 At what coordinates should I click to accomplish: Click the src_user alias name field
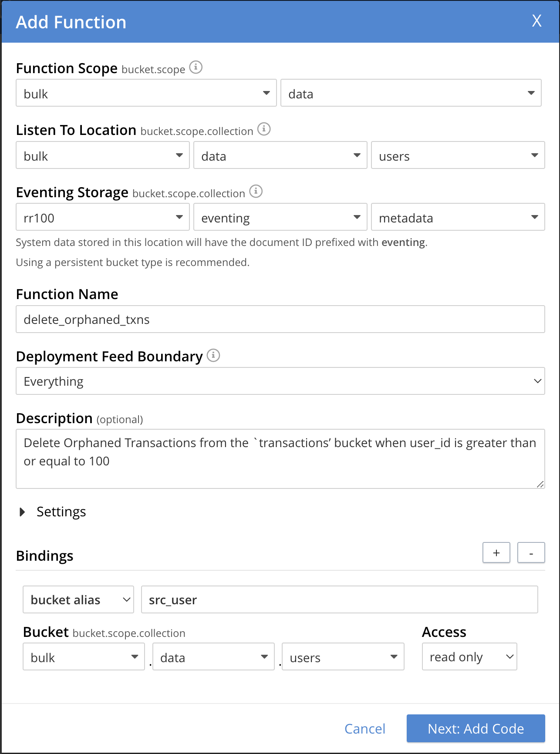339,600
